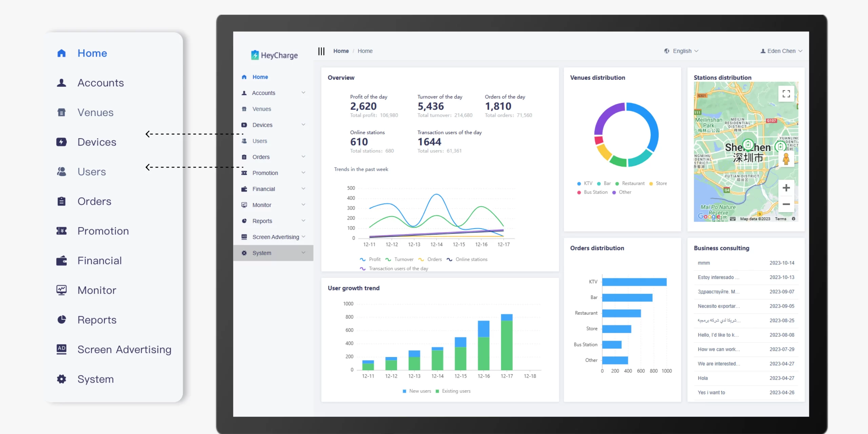Viewport: 868px width, 434px height.
Task: Toggle New users series in growth legend
Action: (x=417, y=391)
